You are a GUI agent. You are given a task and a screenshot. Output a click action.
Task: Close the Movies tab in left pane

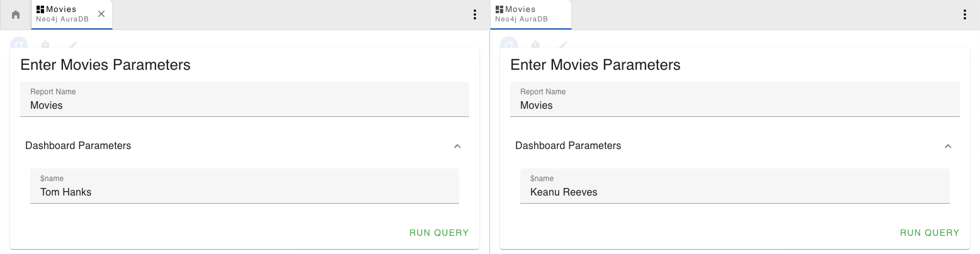pyautogui.click(x=101, y=14)
